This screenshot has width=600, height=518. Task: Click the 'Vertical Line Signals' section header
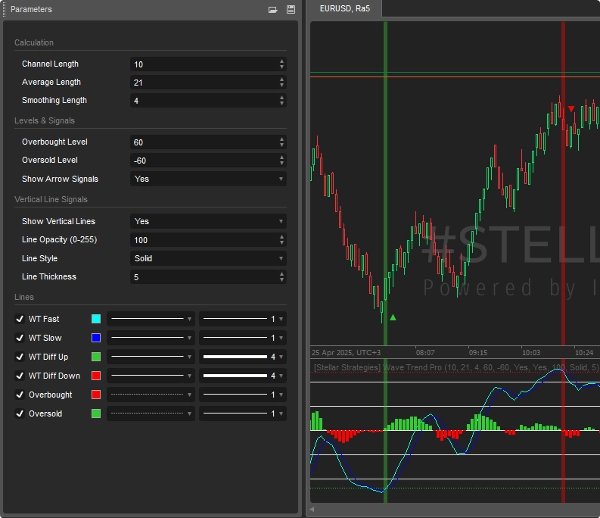(51, 199)
